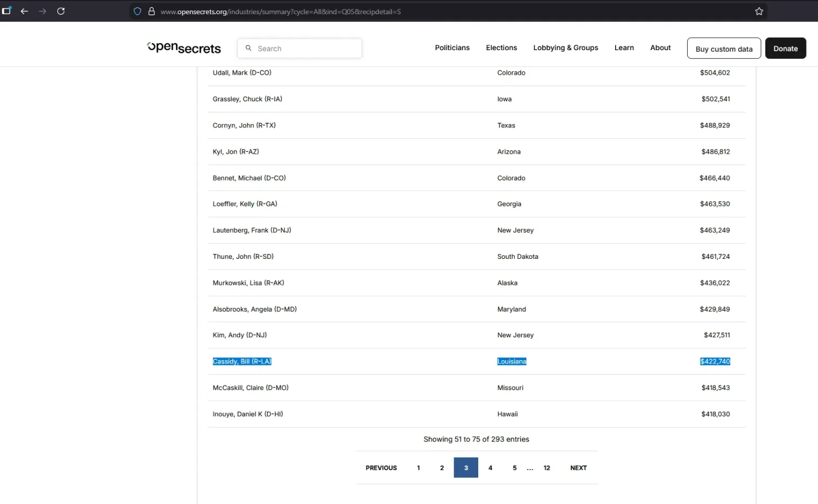The width and height of the screenshot is (818, 504).
Task: Bookmark this page with the star icon
Action: [x=759, y=11]
